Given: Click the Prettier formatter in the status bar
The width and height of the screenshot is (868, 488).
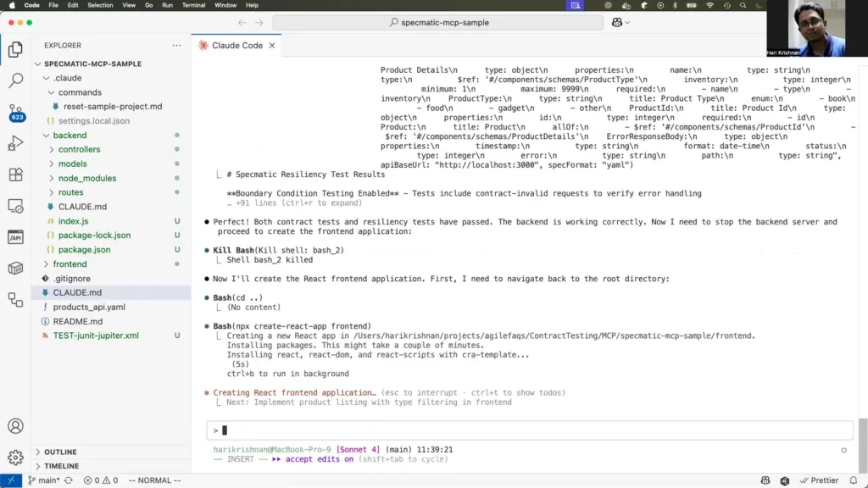Looking at the screenshot, I should click(819, 480).
